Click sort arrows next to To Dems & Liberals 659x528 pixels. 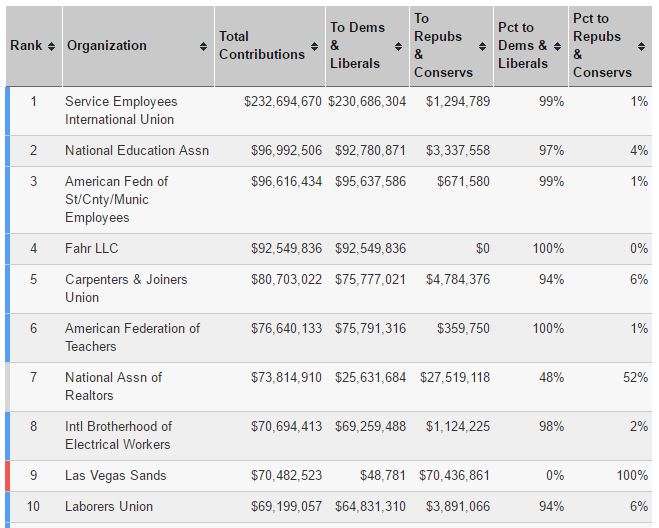point(398,46)
